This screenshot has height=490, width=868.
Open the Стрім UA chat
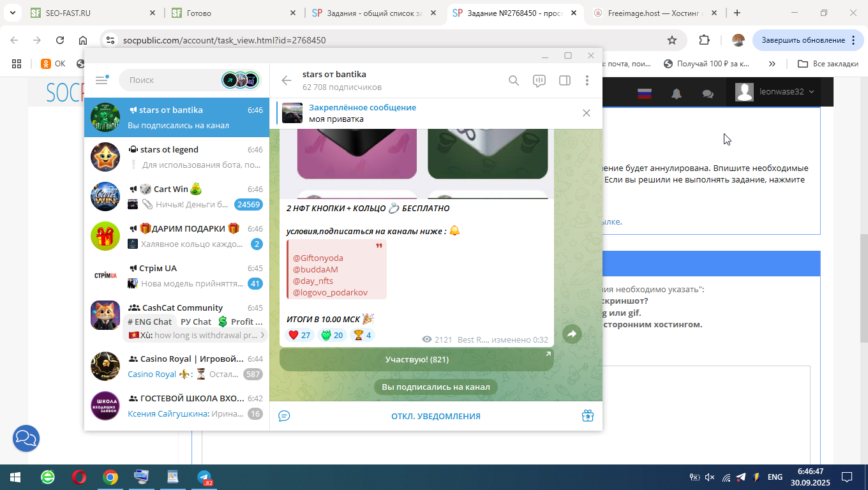[x=177, y=276]
